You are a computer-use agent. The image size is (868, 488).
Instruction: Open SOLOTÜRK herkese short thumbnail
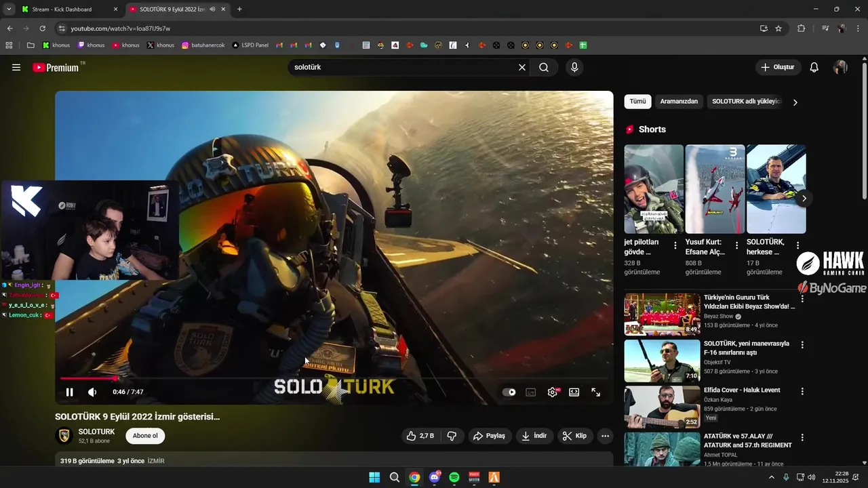pos(776,189)
